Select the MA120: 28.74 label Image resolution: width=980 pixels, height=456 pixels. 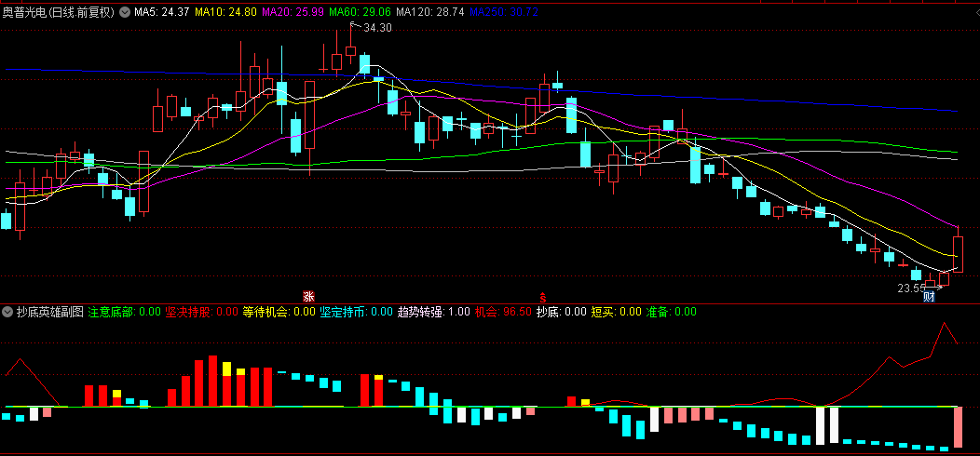430,12
